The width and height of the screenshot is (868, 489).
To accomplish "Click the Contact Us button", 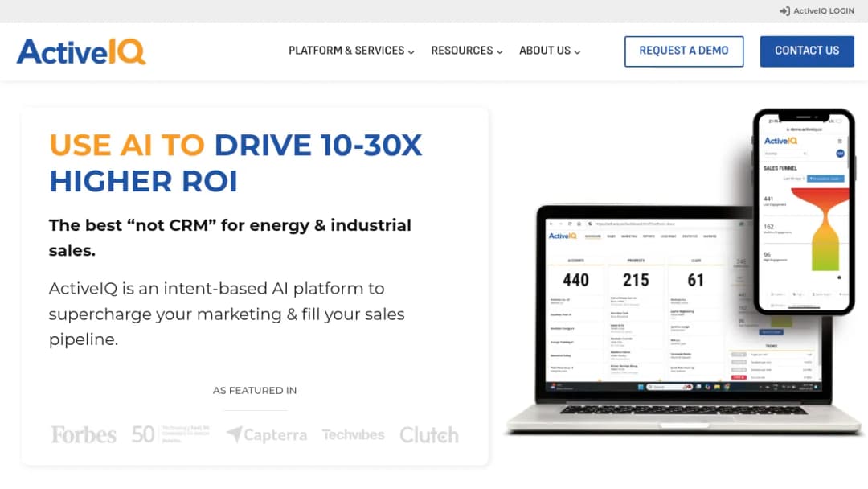I will click(807, 51).
